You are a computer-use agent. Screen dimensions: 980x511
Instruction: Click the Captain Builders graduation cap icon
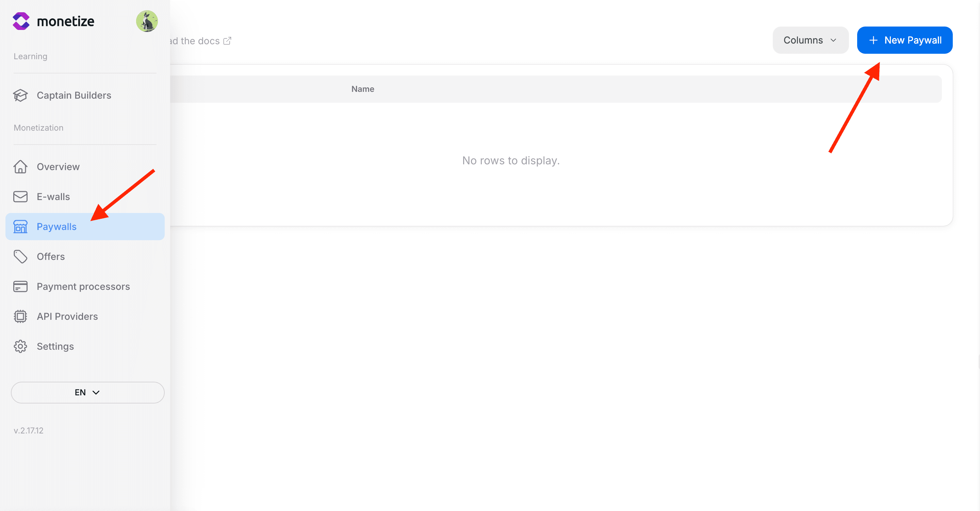20,96
